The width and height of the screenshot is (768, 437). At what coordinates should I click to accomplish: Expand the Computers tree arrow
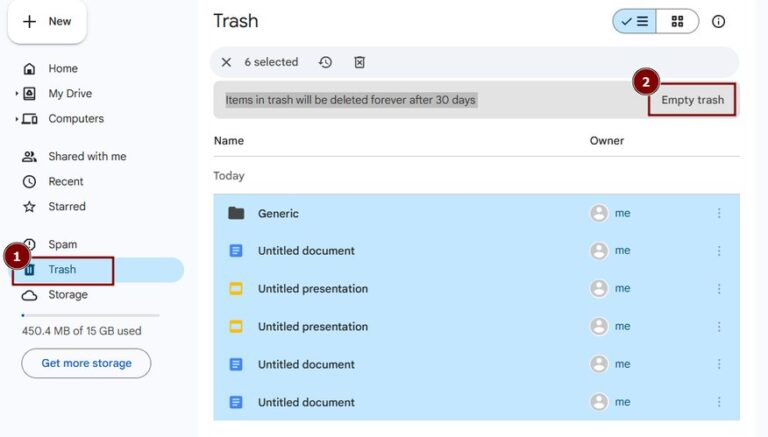(x=17, y=119)
